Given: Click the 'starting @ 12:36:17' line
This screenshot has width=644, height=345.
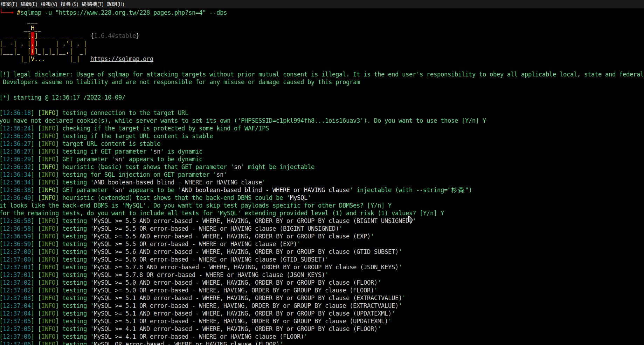Looking at the screenshot, I should [63, 97].
